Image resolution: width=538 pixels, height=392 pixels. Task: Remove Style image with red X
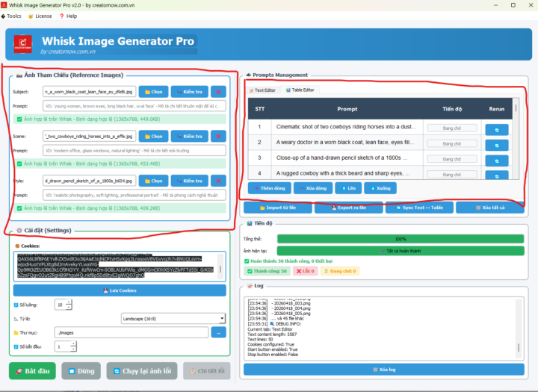pyautogui.click(x=218, y=181)
